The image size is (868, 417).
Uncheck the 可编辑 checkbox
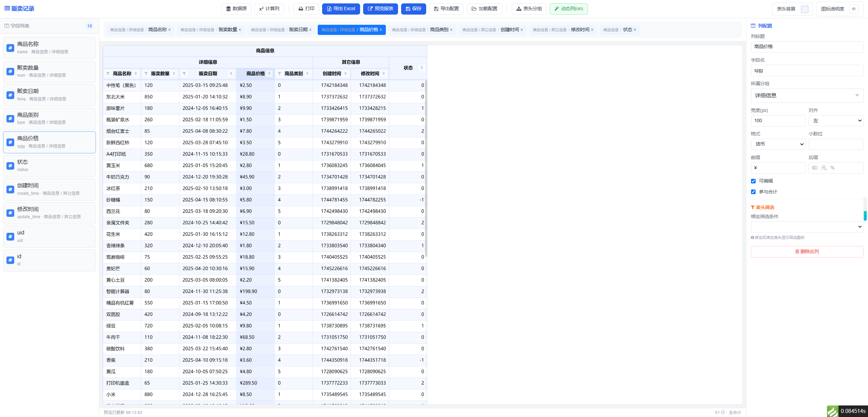point(753,181)
